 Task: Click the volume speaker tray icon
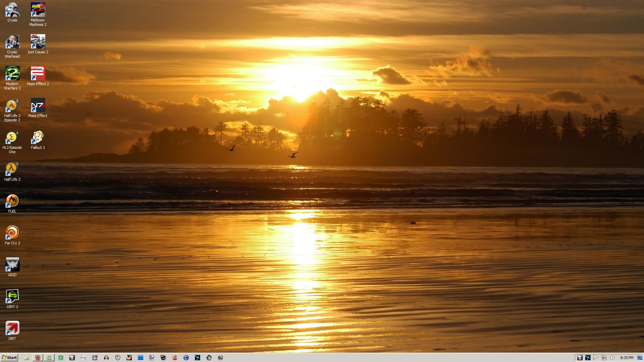(612, 358)
